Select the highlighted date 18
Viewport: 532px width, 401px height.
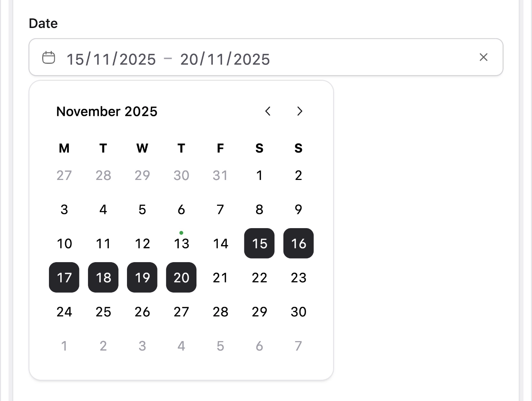[x=103, y=278]
